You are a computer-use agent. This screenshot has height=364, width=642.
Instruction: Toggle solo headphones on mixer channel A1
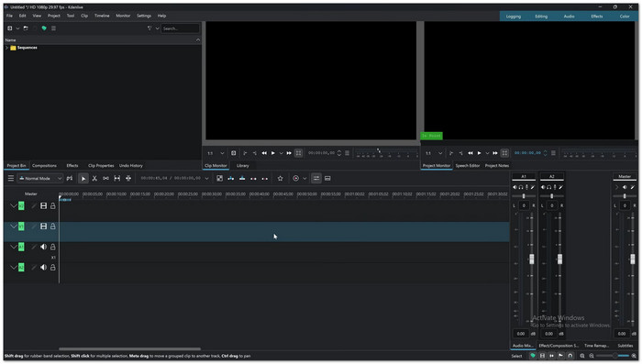coord(521,188)
